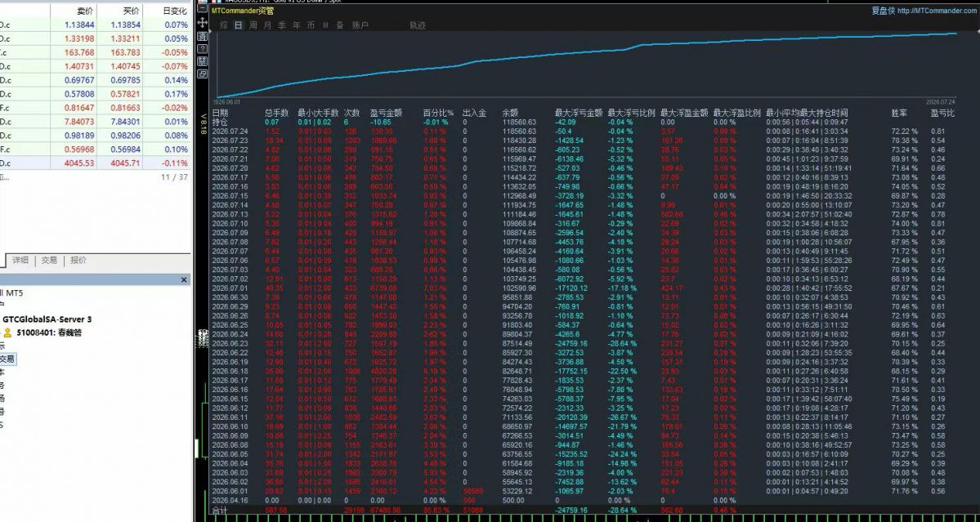Open the 交易 tab in Market Watch
The width and height of the screenshot is (980, 522).
(49, 261)
